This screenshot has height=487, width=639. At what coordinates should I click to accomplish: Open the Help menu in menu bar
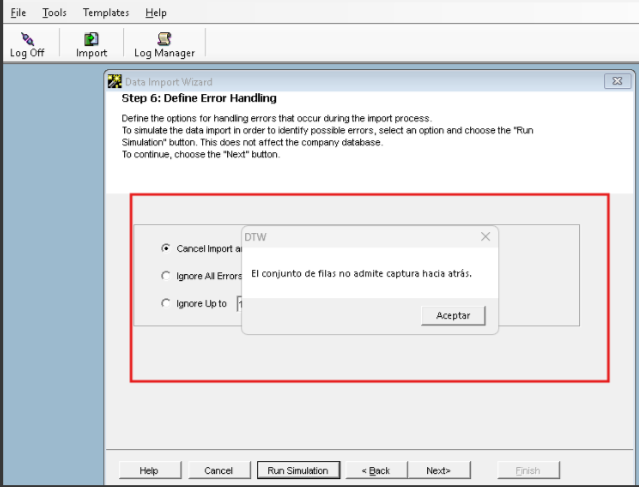click(x=156, y=13)
